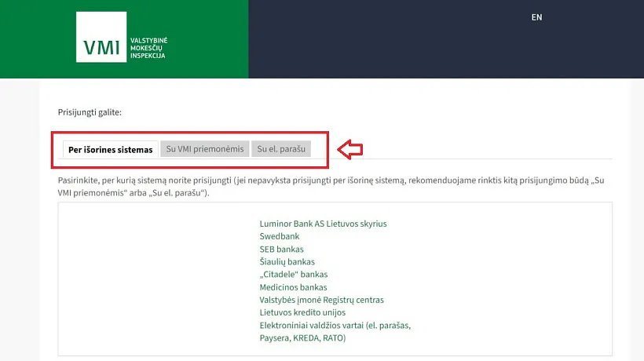Switch language with the EN link
Image resolution: width=644 pixels, height=361 pixels.
(536, 17)
